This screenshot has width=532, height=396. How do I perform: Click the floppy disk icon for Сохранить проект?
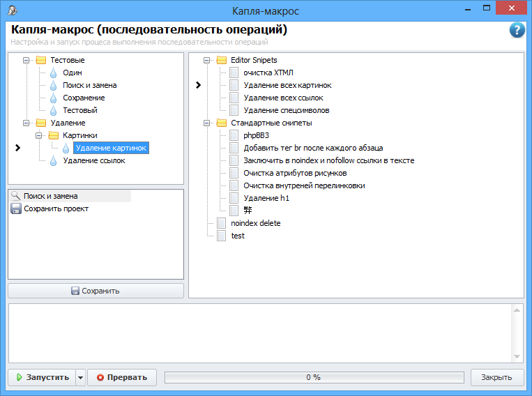click(x=15, y=208)
